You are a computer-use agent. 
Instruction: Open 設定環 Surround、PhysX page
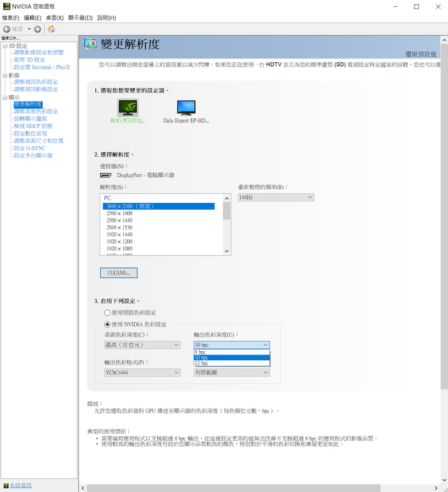[42, 67]
